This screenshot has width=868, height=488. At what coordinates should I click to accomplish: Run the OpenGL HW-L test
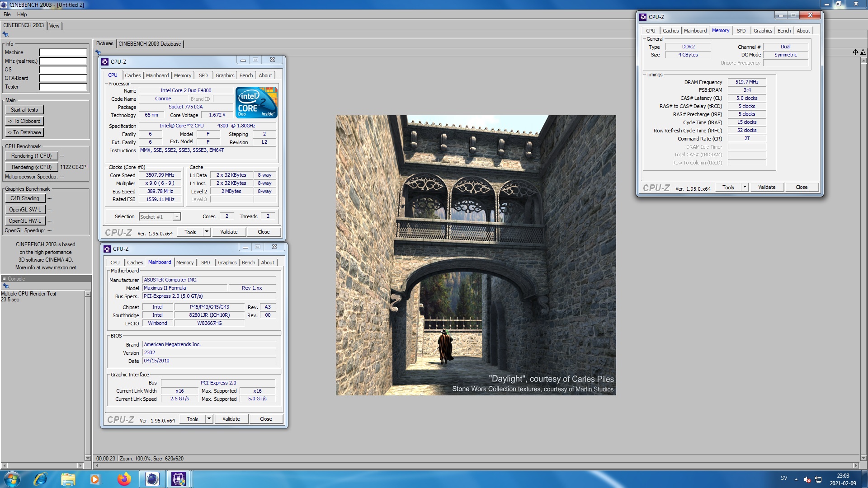click(x=25, y=221)
